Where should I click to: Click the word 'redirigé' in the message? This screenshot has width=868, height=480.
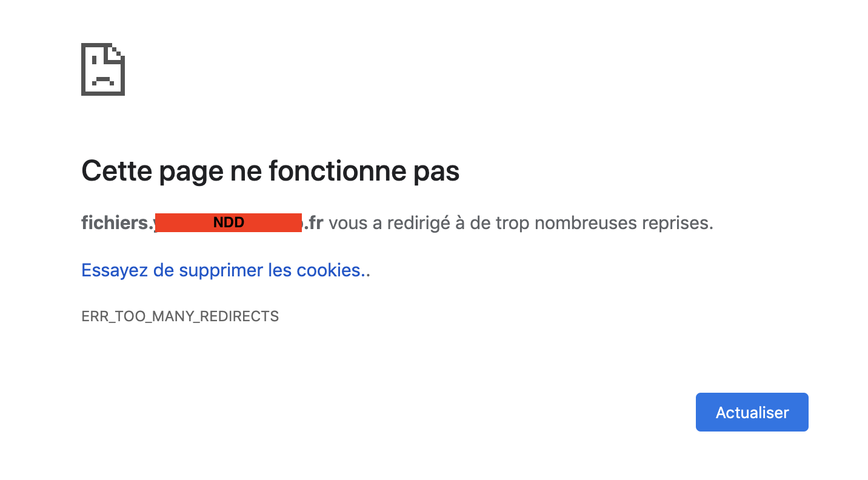tap(418, 223)
